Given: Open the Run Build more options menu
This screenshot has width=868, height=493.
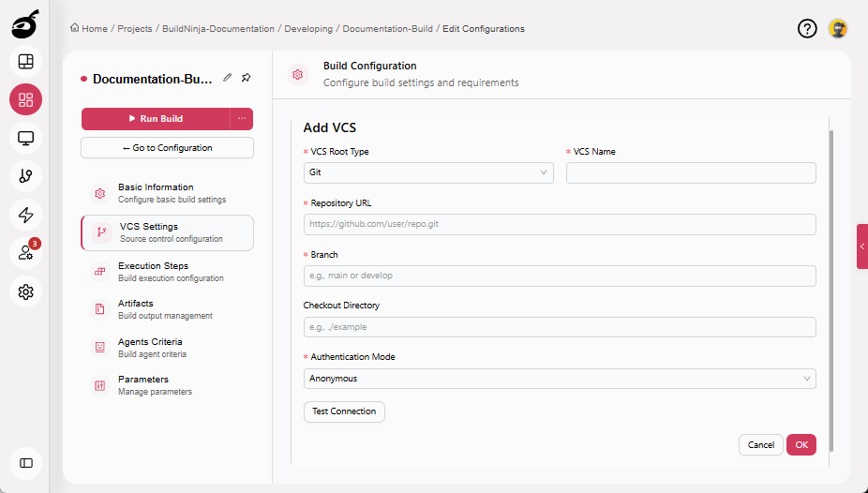Looking at the screenshot, I should tap(242, 118).
